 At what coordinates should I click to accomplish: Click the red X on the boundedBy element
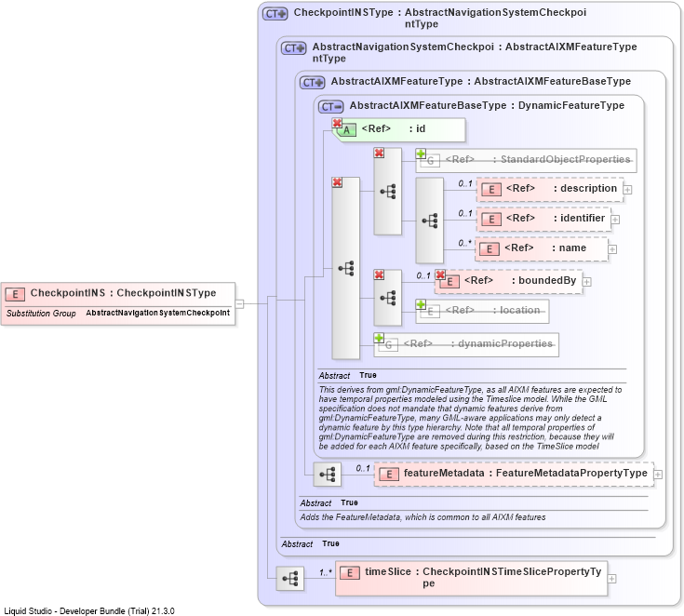tap(440, 275)
